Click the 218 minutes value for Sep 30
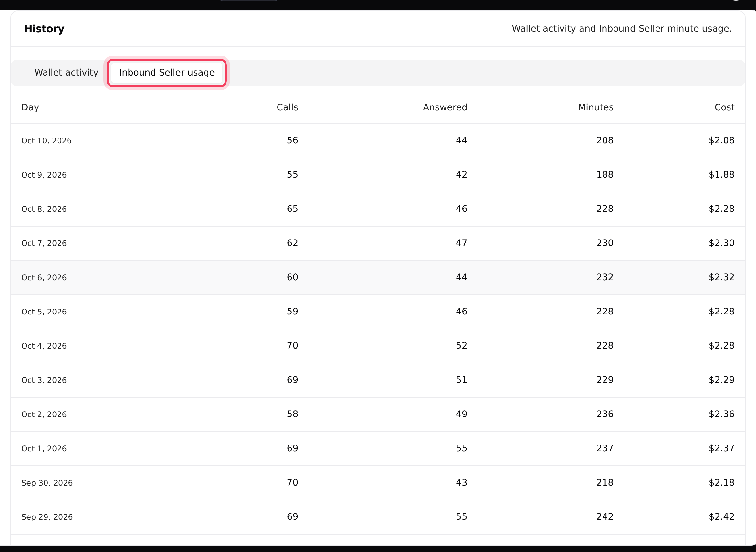This screenshot has width=756, height=552. pyautogui.click(x=605, y=483)
